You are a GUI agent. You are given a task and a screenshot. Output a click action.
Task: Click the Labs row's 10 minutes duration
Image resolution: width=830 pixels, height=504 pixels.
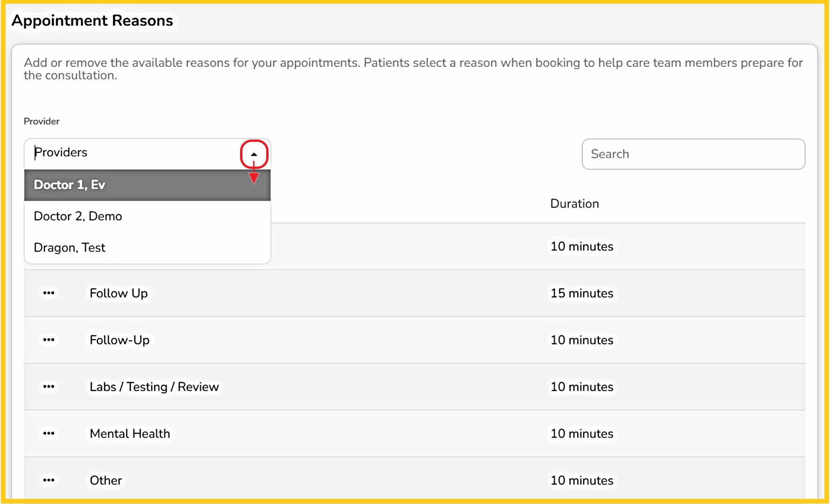582,387
